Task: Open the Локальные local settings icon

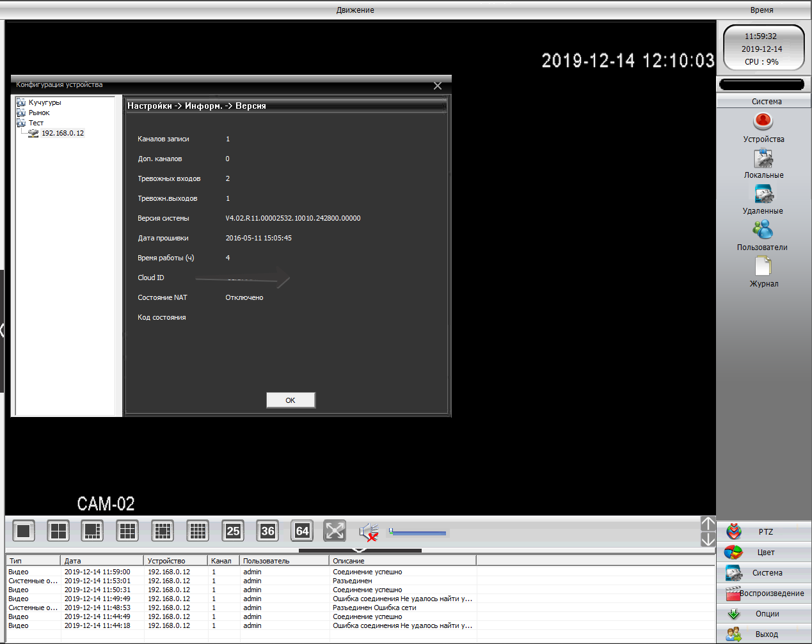Action: click(763, 158)
